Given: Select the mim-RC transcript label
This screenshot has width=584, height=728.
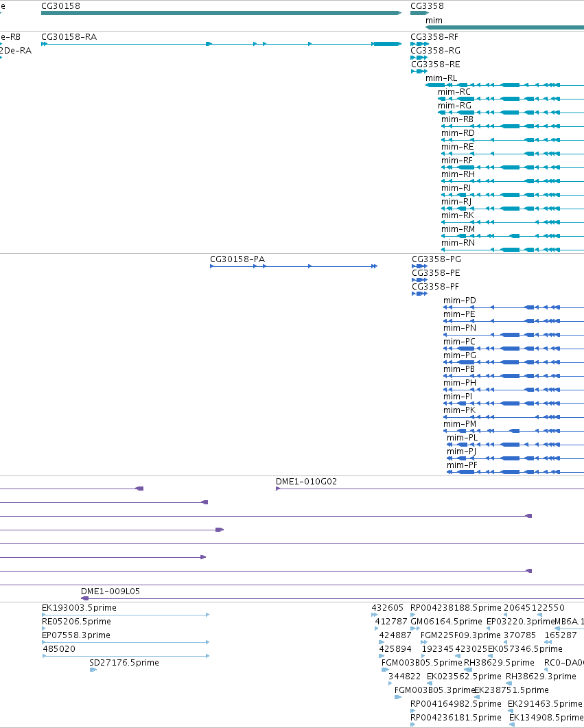Looking at the screenshot, I should click(454, 91).
